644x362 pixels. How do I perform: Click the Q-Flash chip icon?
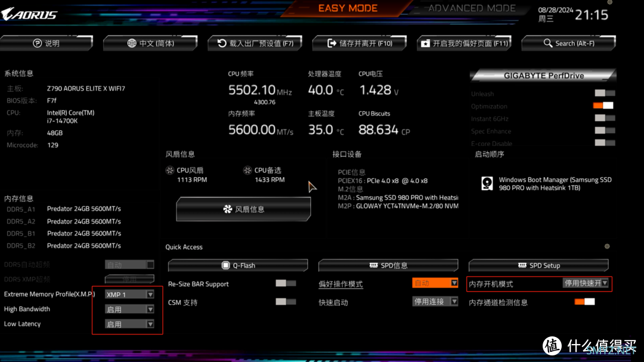click(x=225, y=265)
